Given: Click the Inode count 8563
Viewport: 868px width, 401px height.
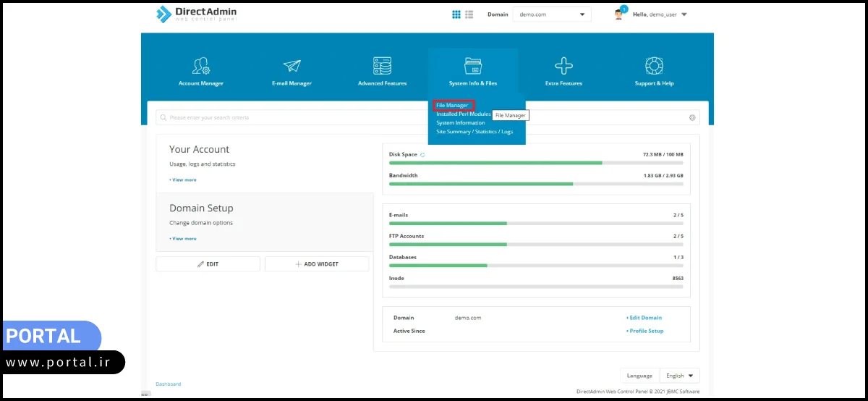Looking at the screenshot, I should tap(678, 278).
